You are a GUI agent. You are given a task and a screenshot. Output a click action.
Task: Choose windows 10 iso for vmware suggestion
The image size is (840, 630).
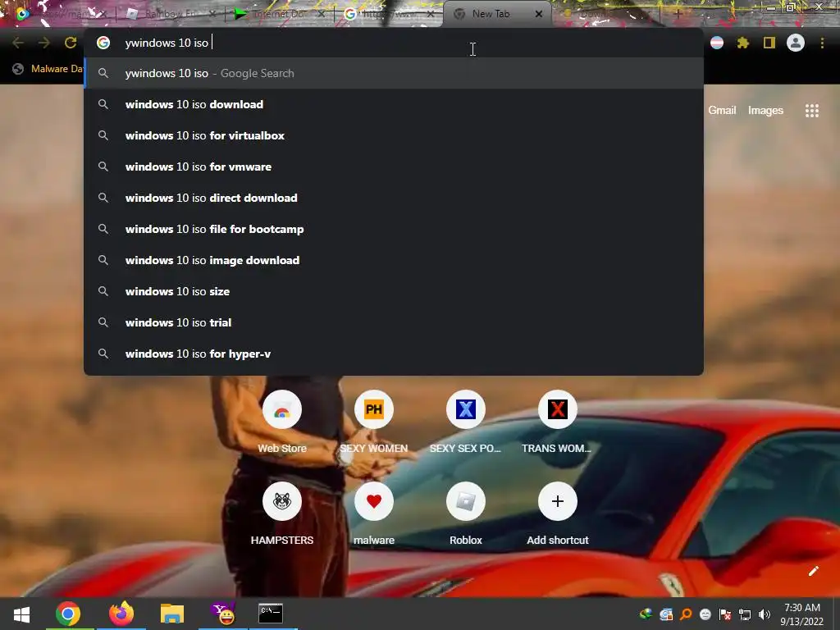pos(394,167)
